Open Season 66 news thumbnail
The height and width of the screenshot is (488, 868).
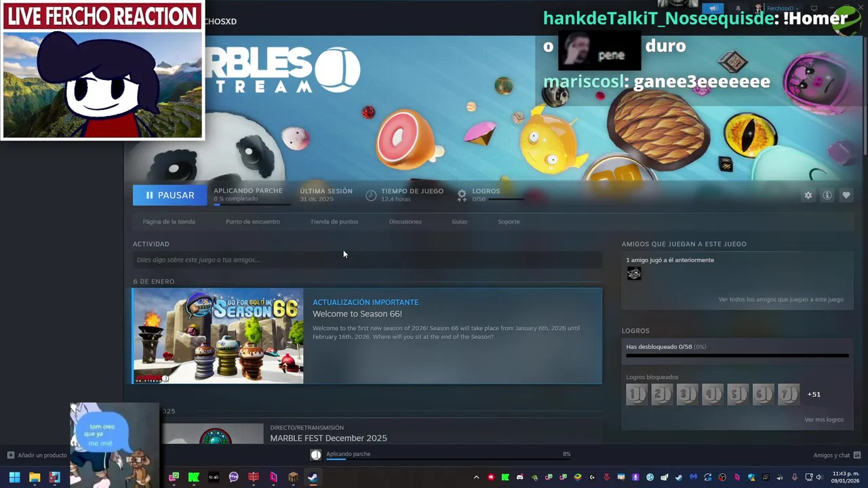pyautogui.click(x=218, y=336)
